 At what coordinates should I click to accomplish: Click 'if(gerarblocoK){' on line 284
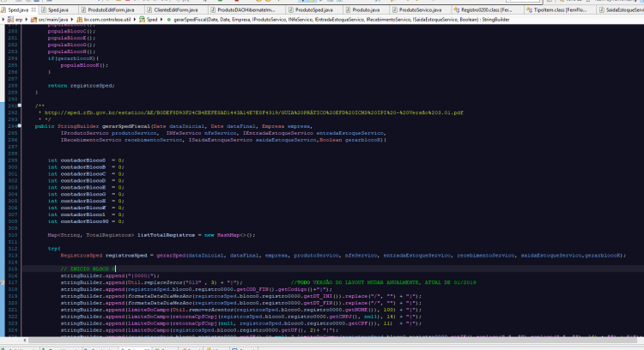(x=73, y=58)
